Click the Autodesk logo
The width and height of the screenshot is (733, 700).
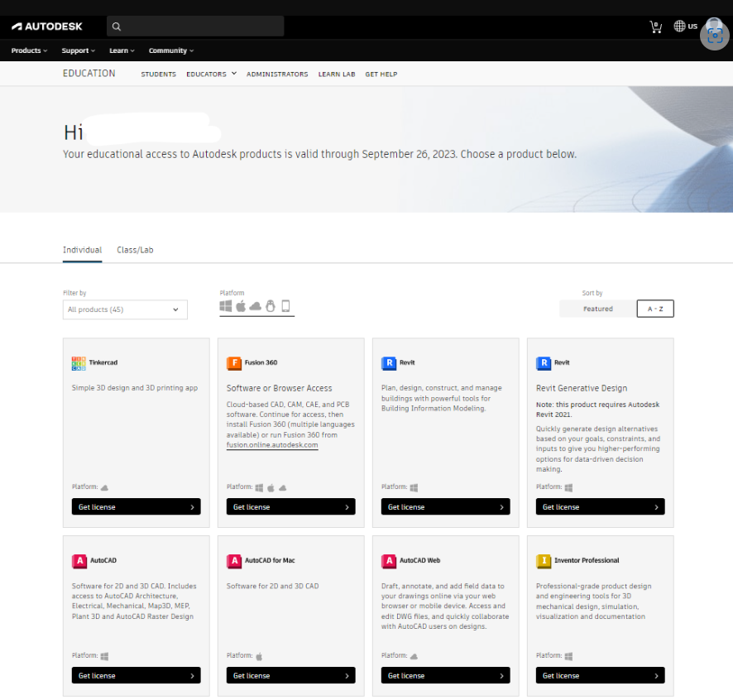click(x=47, y=26)
